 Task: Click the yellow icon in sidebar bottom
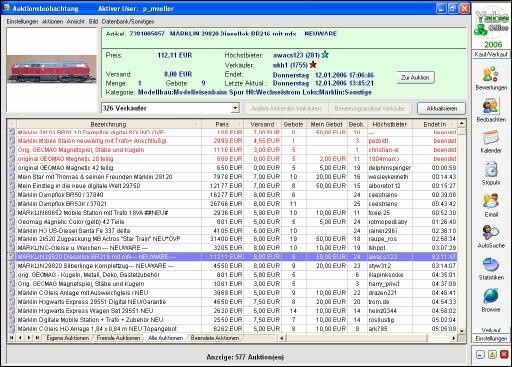[x=492, y=354]
